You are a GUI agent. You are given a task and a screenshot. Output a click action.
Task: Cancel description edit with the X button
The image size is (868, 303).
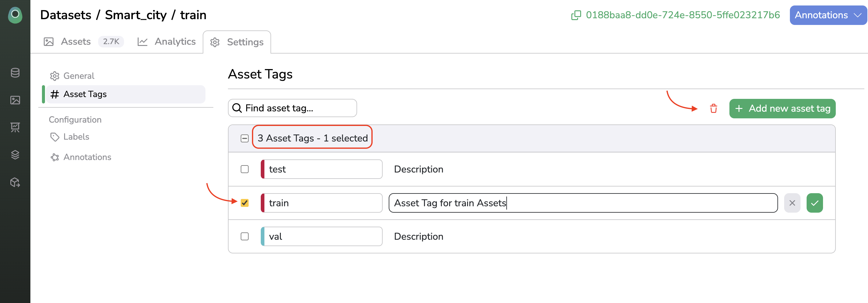pyautogui.click(x=792, y=203)
